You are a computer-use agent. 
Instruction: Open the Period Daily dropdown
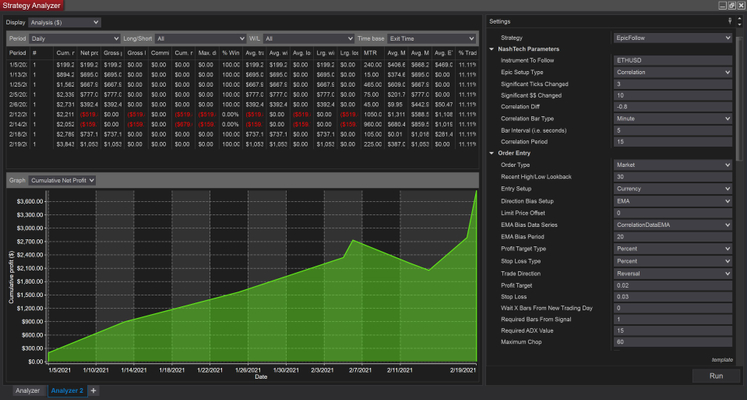coord(76,37)
